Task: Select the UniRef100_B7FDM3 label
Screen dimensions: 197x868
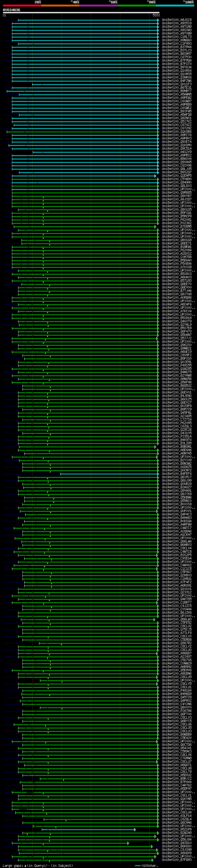Action: point(177,860)
